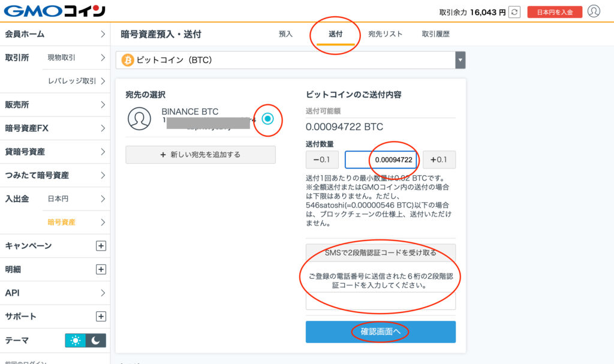Increase send amount with +0.1 button
The width and height of the screenshot is (614, 364).
[439, 160]
